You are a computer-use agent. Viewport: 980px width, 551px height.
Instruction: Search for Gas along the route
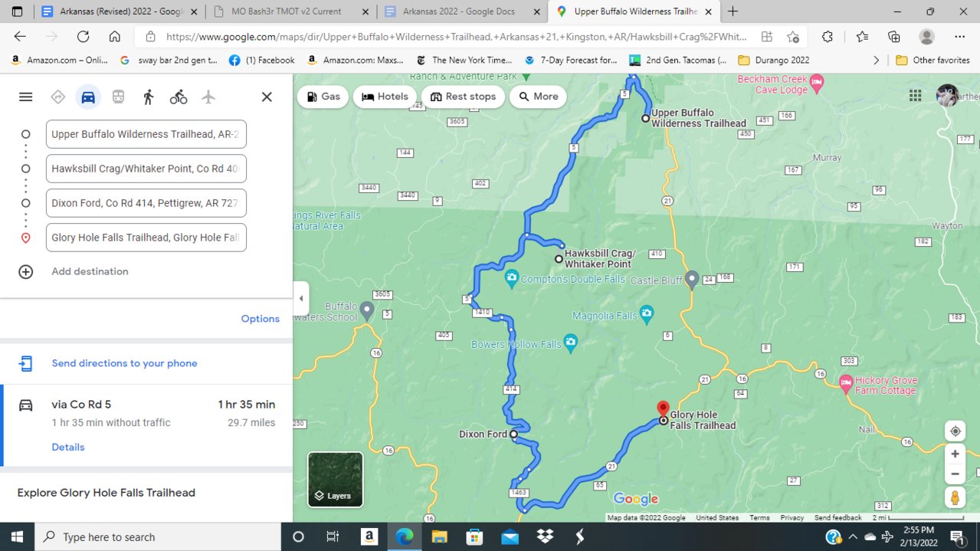tap(323, 97)
